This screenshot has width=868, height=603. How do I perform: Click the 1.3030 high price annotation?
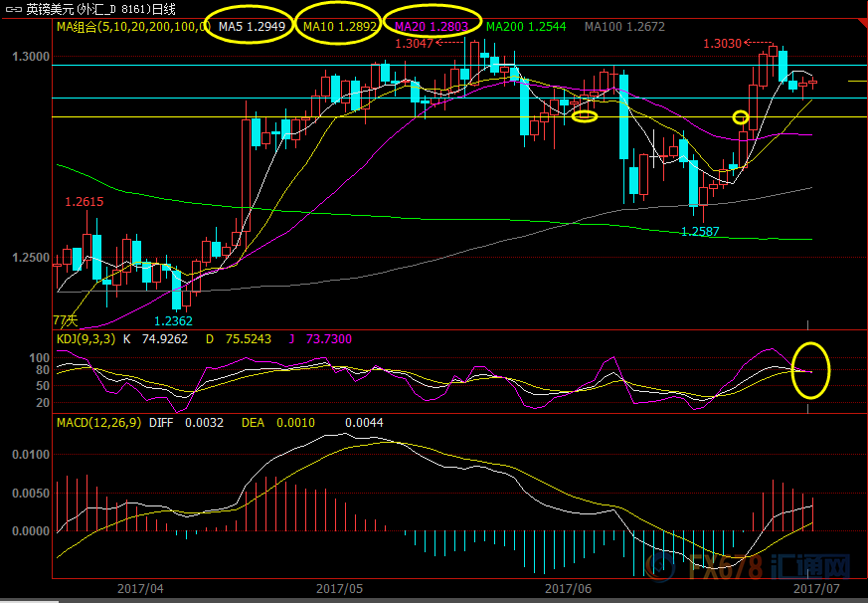pyautogui.click(x=722, y=44)
